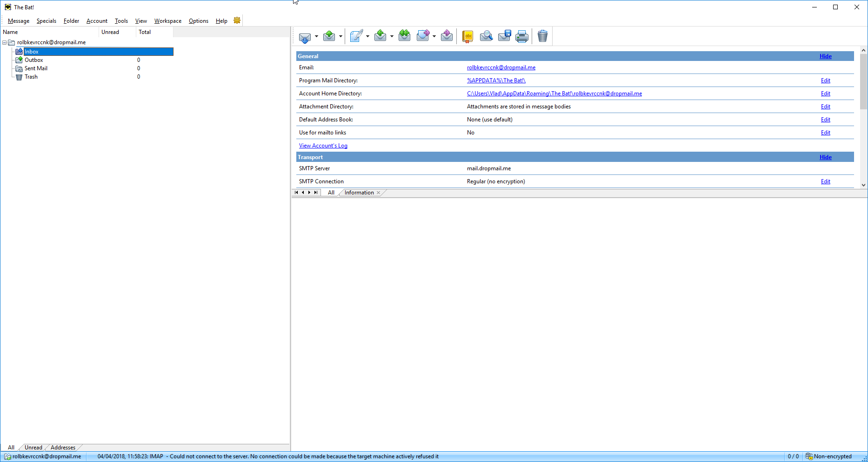Click the Search messages magnifier icon
Image resolution: width=868 pixels, height=462 pixels.
(486, 36)
